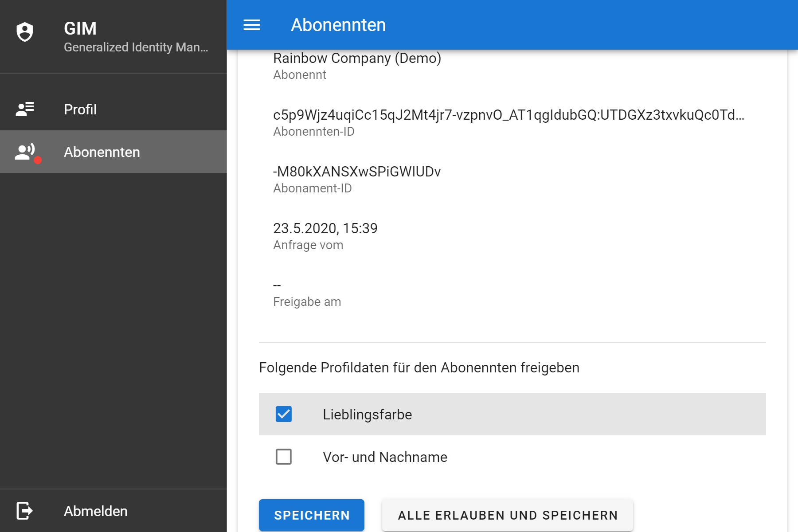This screenshot has height=532, width=798.
Task: Enable the Vor- und Nachname checkbox
Action: [284, 457]
